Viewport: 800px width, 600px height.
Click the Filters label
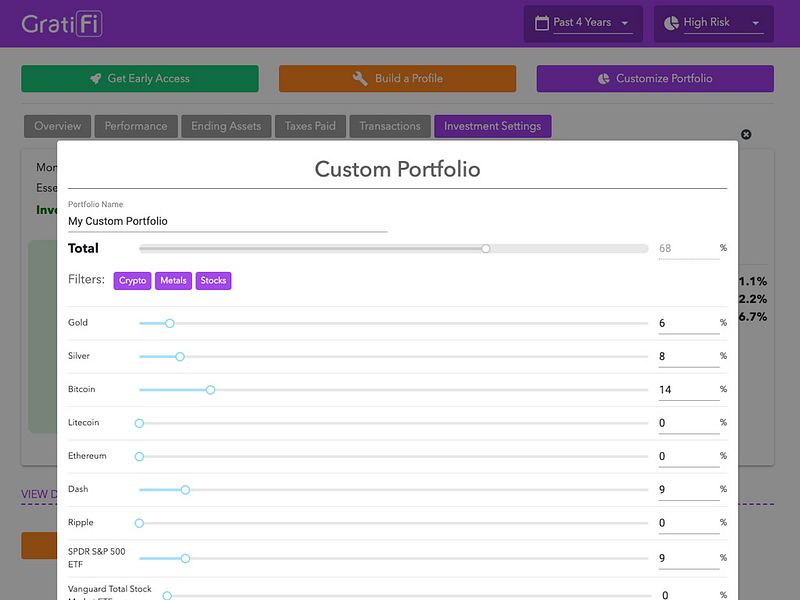click(x=86, y=280)
